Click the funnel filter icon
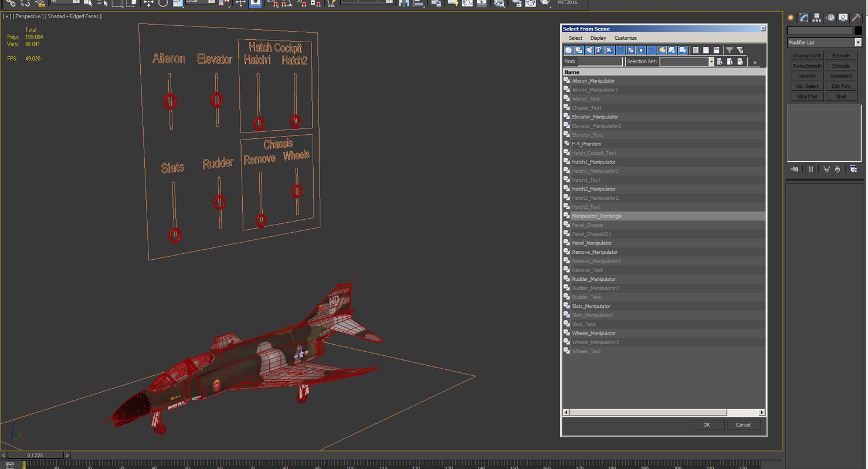Viewport: 868px width, 469px height. tap(730, 50)
